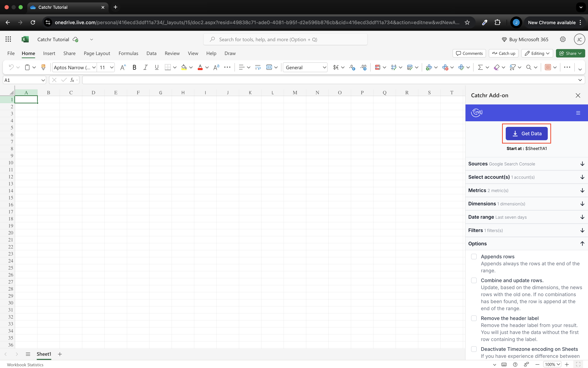Add a new sheet with plus icon
The width and height of the screenshot is (588, 368).
click(60, 354)
